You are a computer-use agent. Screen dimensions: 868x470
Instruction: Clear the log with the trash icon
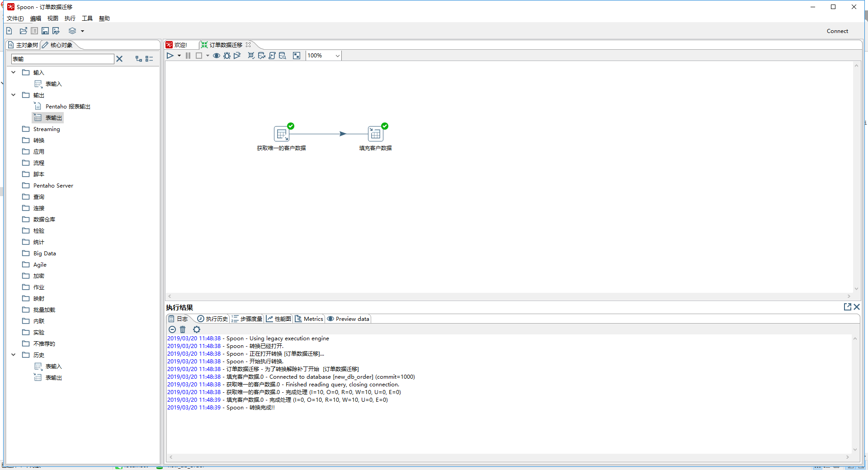coord(183,329)
